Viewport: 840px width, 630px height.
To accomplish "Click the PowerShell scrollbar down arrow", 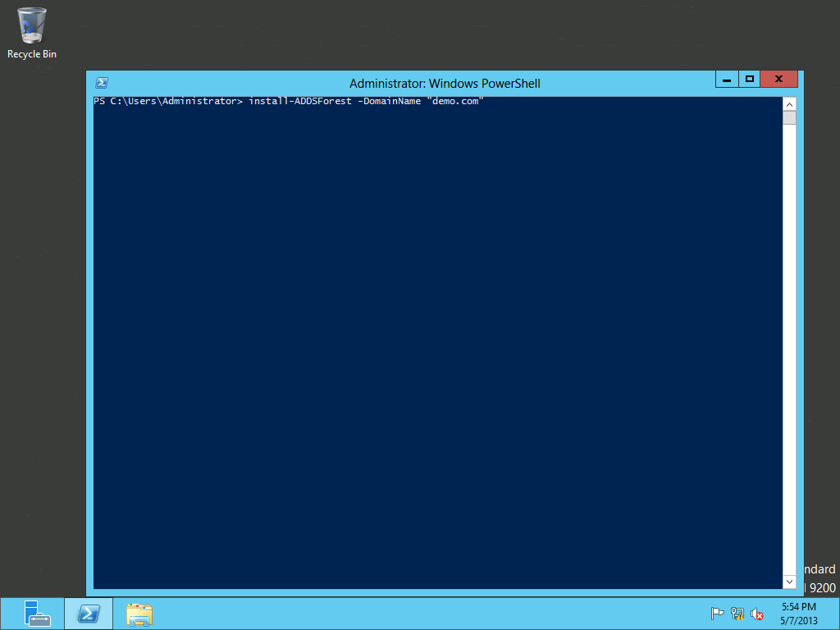I will pos(789,582).
